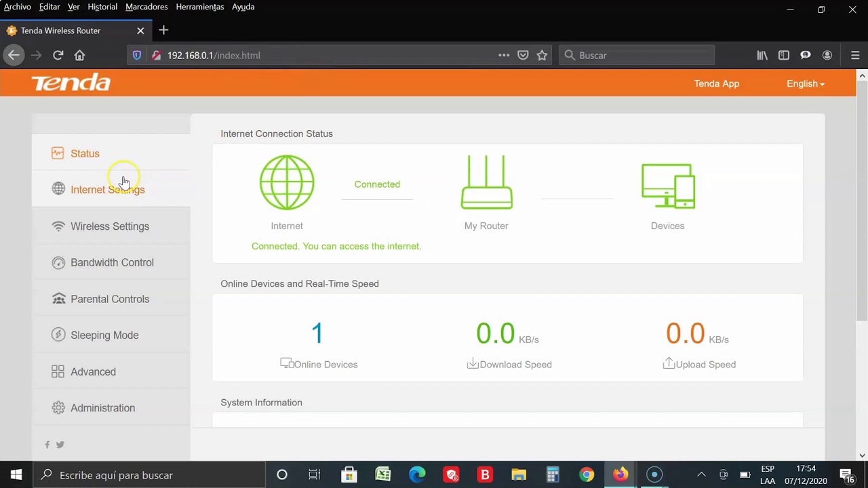This screenshot has height=488, width=868.
Task: Open the Windows Start menu
Action: [x=16, y=474]
